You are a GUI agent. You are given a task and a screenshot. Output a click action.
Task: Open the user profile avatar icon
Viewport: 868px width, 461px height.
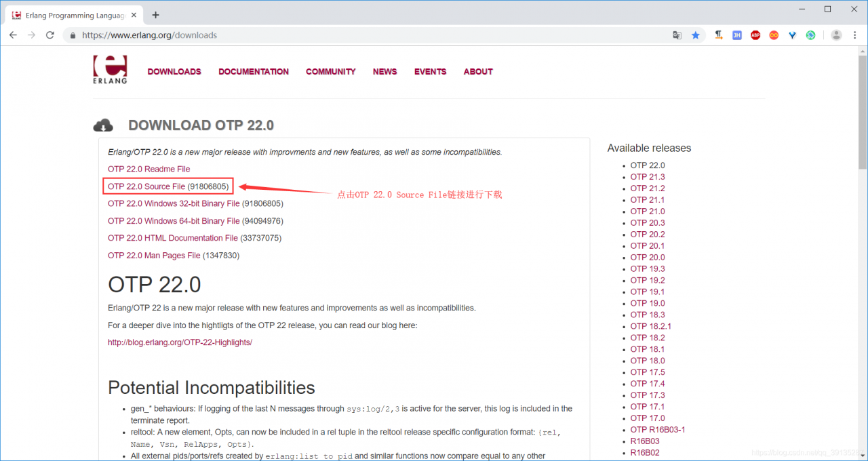pyautogui.click(x=836, y=35)
